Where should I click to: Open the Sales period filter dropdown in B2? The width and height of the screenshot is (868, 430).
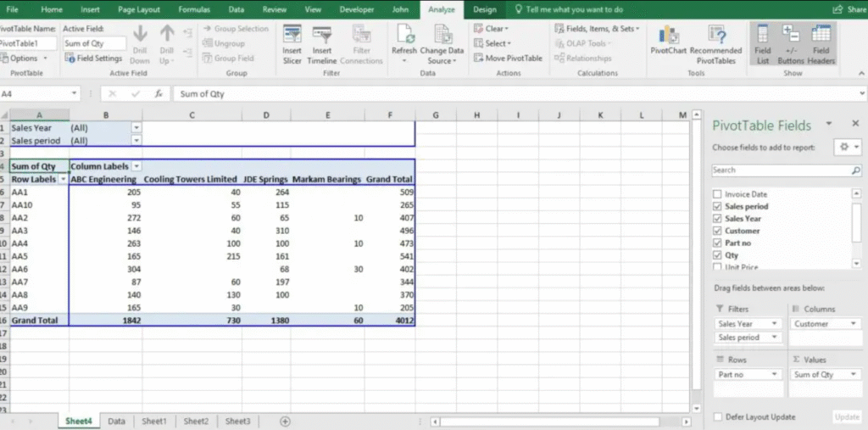pyautogui.click(x=136, y=141)
